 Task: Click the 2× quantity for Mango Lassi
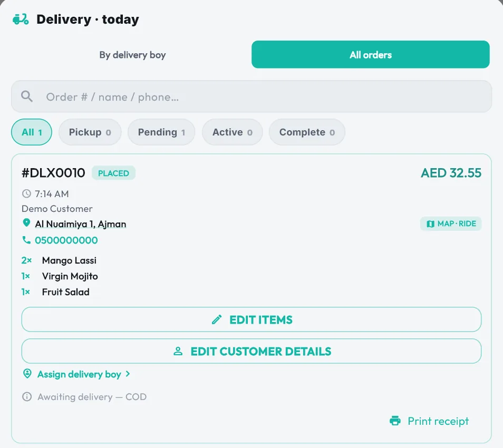point(26,260)
